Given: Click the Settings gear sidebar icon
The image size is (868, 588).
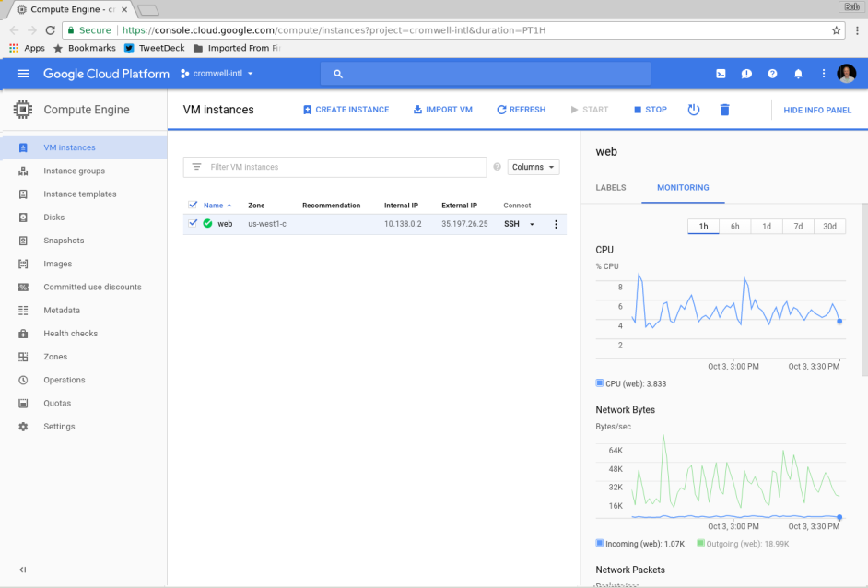Looking at the screenshot, I should pos(23,427).
